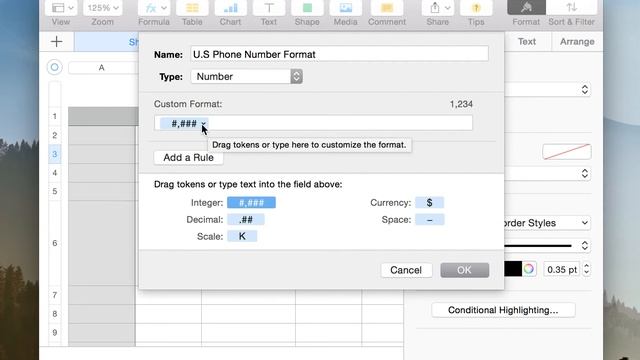The height and width of the screenshot is (360, 640).
Task: Select row 2 header
Action: coord(55,135)
